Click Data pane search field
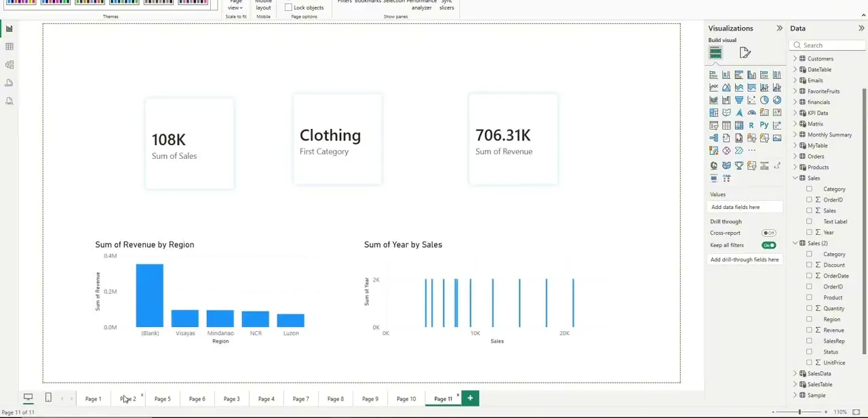Screen dimensions: 868x418 (828, 45)
